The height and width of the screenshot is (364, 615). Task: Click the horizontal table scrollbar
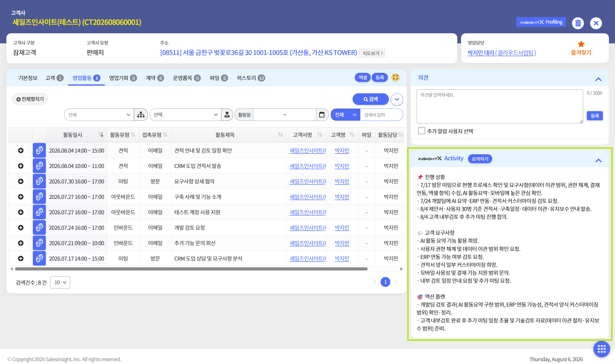click(x=191, y=269)
